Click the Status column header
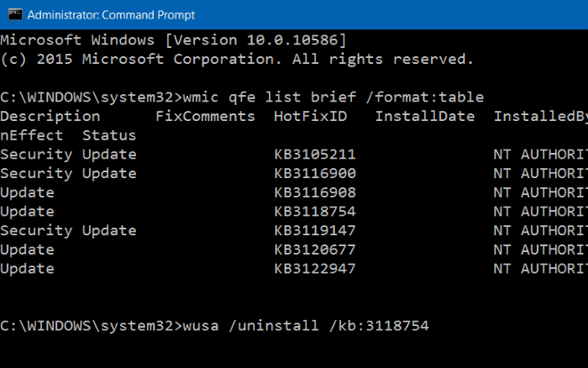Viewport: 588px width, 368px height. click(x=109, y=135)
